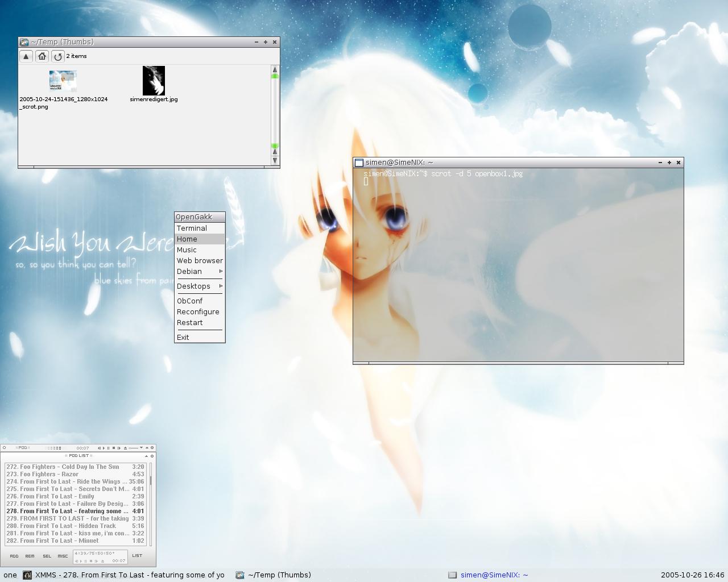Refresh the Temp folder listing
The width and height of the screenshot is (728, 582).
point(58,56)
